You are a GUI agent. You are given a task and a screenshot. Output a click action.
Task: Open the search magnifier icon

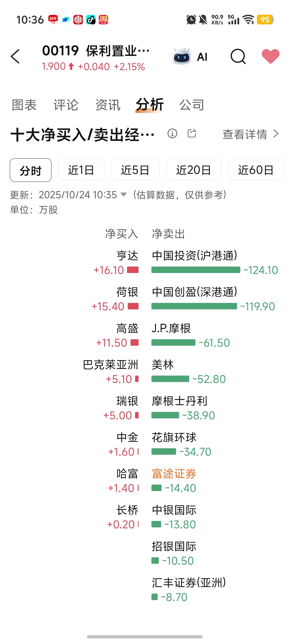tap(238, 57)
